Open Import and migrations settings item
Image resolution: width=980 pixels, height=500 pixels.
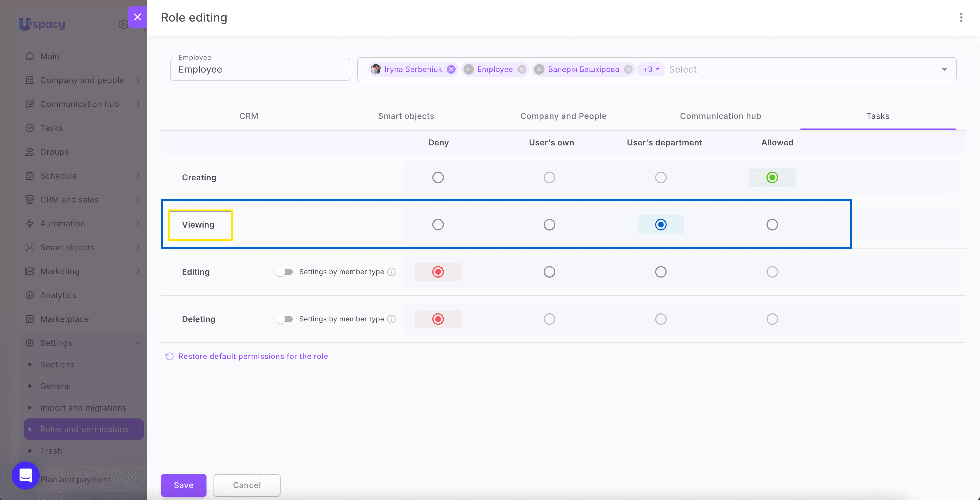83,408
